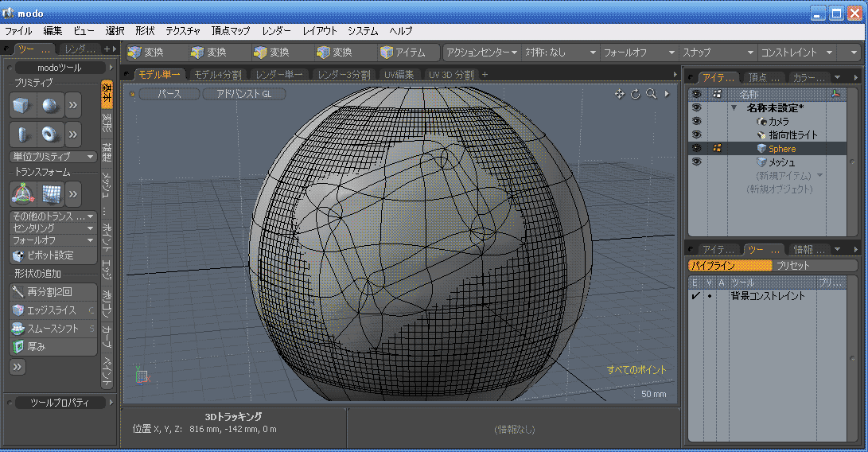Screen dimensions: 868x452
Task: Toggle visibility of メッシュ item
Action: [696, 162]
